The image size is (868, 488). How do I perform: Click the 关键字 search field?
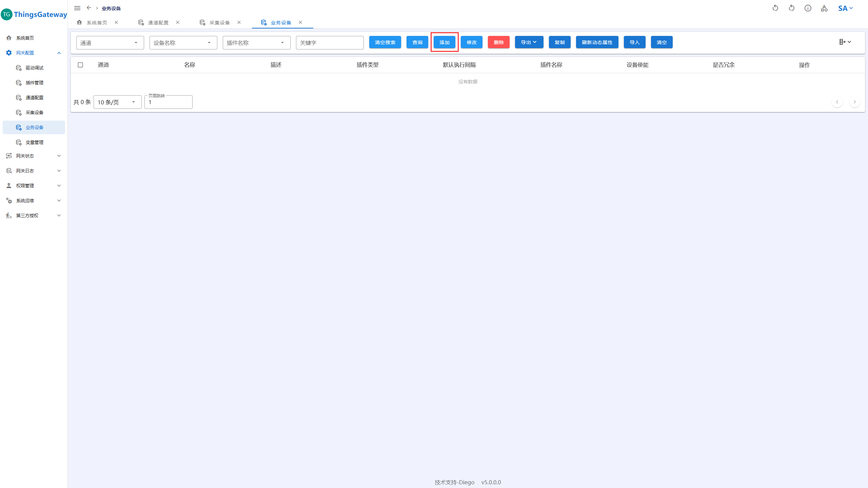330,43
